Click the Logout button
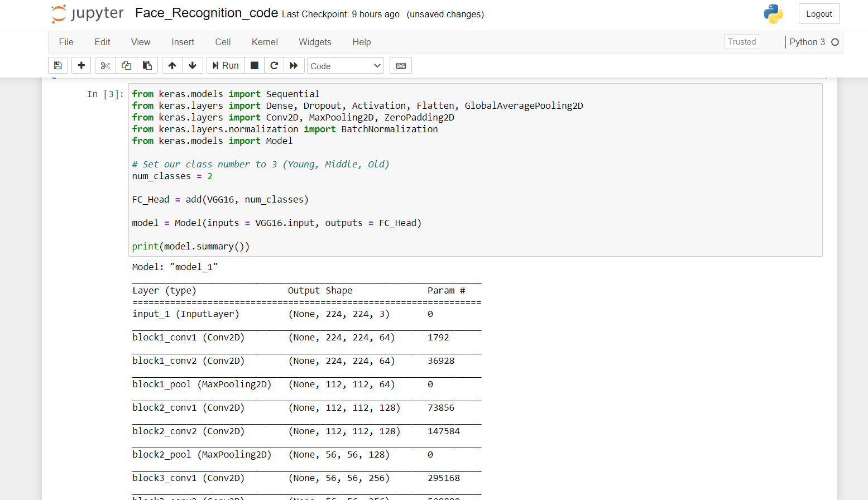 pos(819,13)
